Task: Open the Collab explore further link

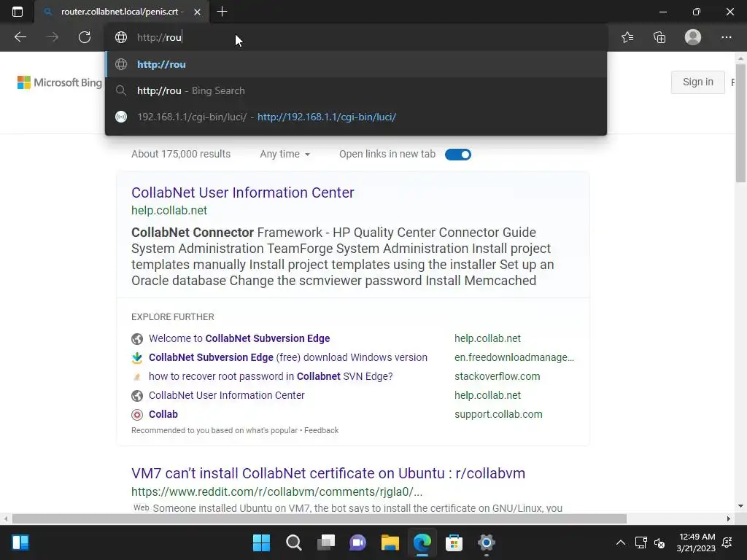Action: [x=163, y=414]
